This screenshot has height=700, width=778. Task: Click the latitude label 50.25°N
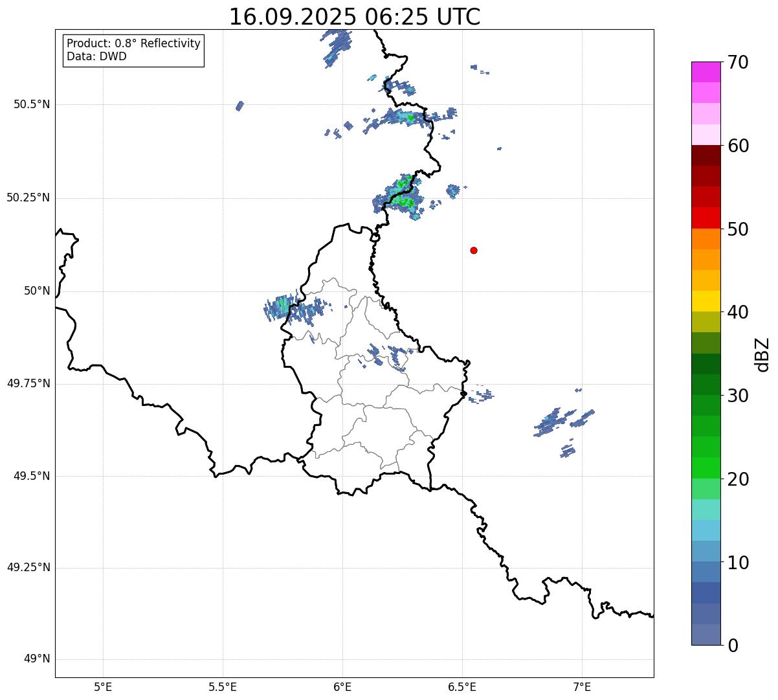(x=28, y=198)
